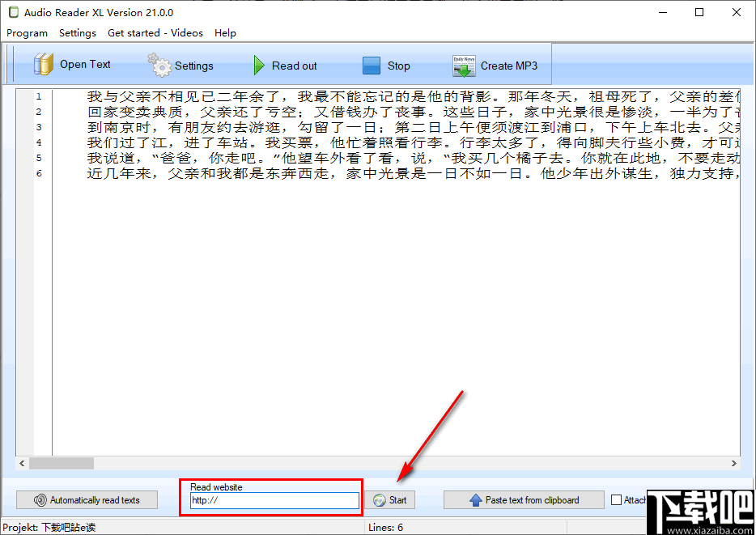Click Paste text from clipboard
The height and width of the screenshot is (535, 756).
tap(523, 499)
